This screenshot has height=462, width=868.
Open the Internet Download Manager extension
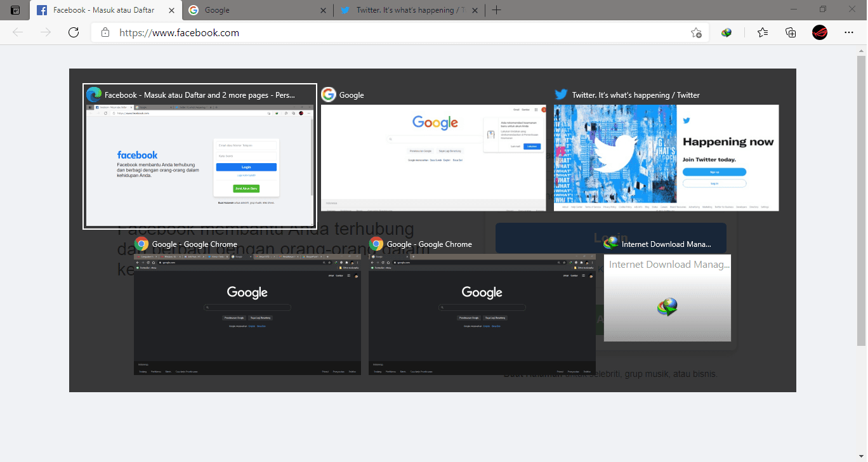(x=726, y=32)
